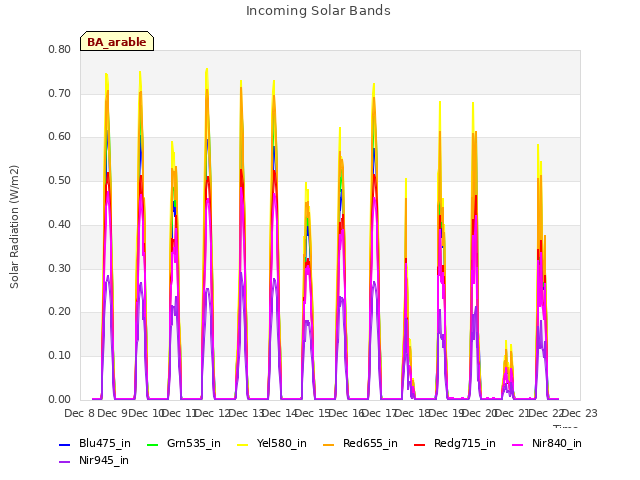Select the Redg715_in legend label
640x480 pixels.
(x=465, y=444)
